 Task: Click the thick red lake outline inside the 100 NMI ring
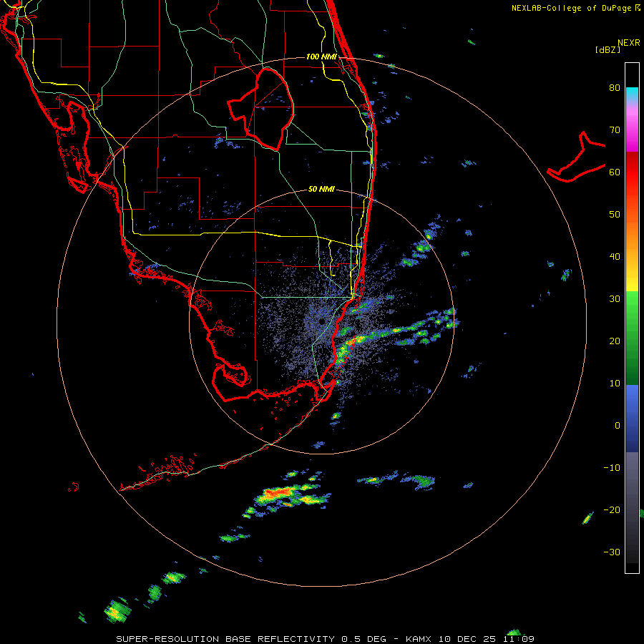261,109
